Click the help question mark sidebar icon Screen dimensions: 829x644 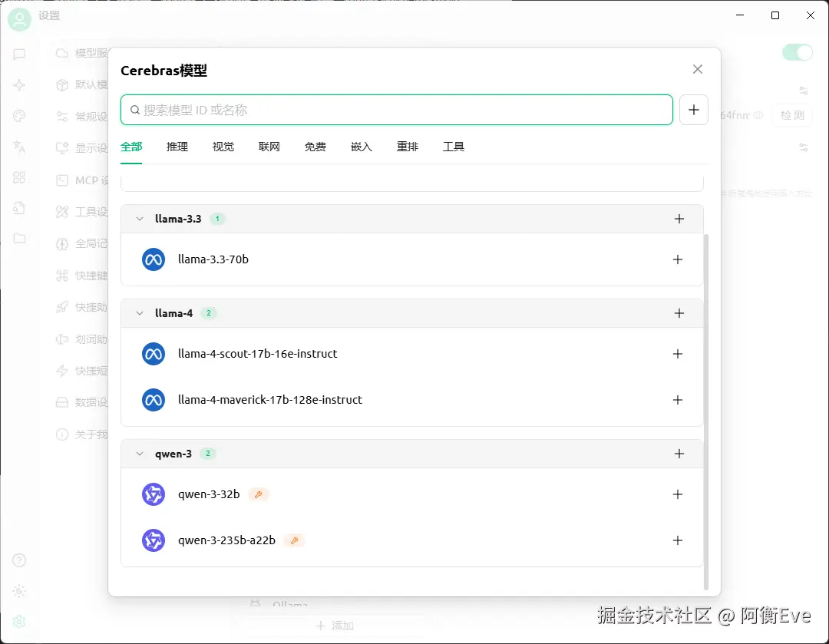pos(19,560)
